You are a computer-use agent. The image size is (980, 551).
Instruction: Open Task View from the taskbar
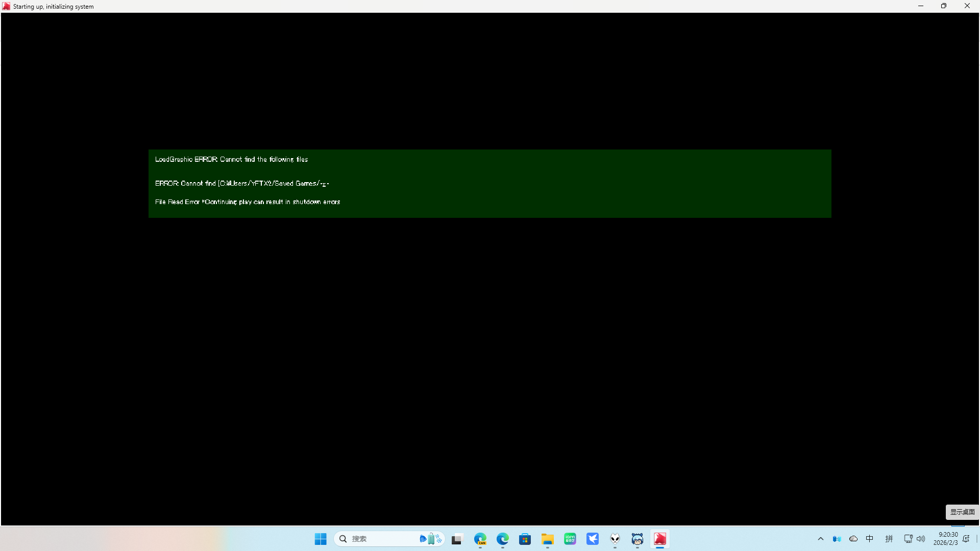pyautogui.click(x=457, y=539)
